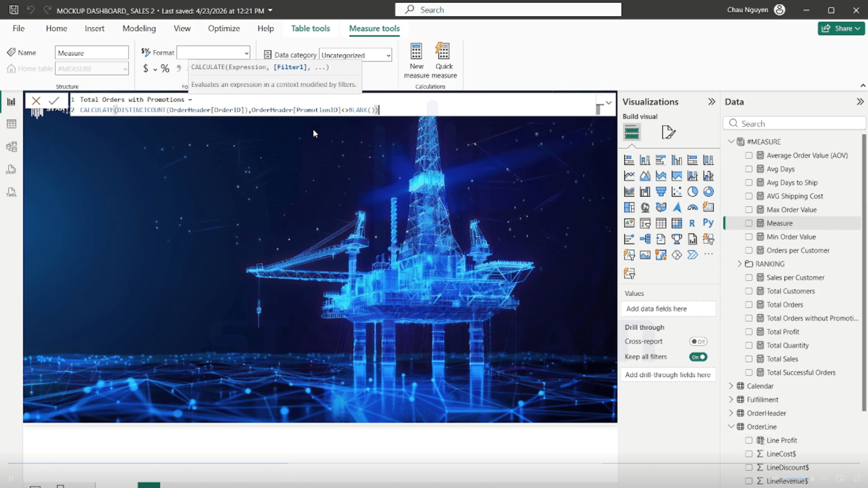Viewport: 868px width, 488px height.
Task: Click the Share button
Action: click(x=841, y=28)
